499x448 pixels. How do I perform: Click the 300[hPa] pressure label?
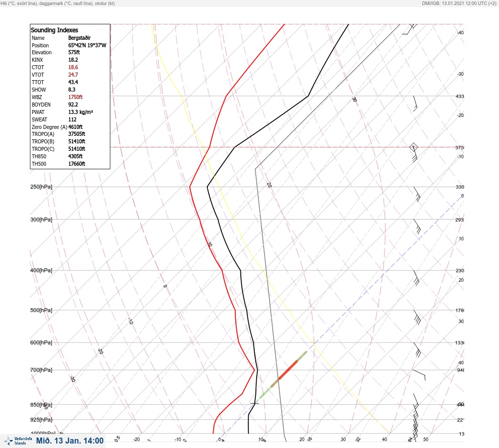point(41,220)
